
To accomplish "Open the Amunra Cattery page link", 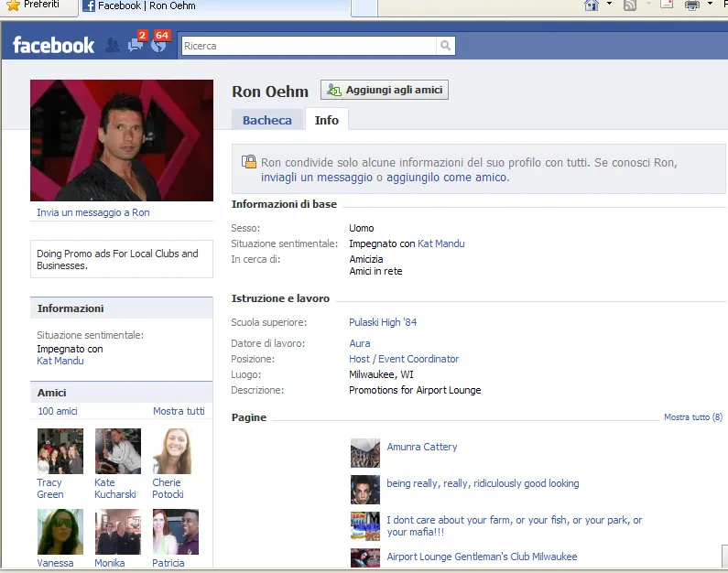I will point(422,447).
